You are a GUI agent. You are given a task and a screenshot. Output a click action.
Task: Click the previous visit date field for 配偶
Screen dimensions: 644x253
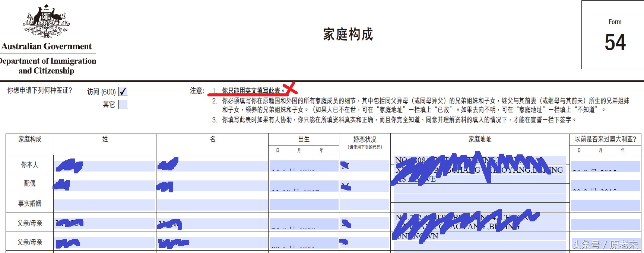[605, 186]
